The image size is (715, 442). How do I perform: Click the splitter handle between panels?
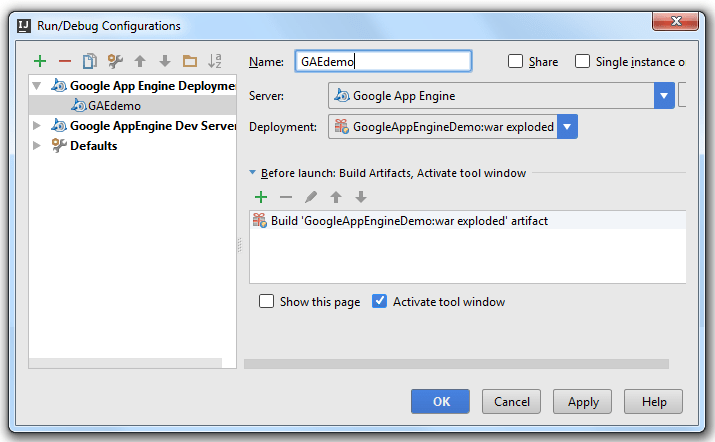coord(240,245)
